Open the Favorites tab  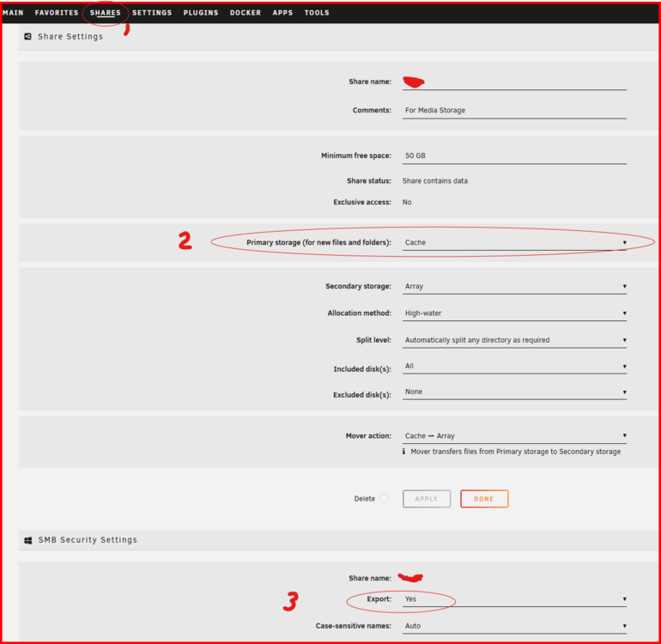tap(57, 13)
